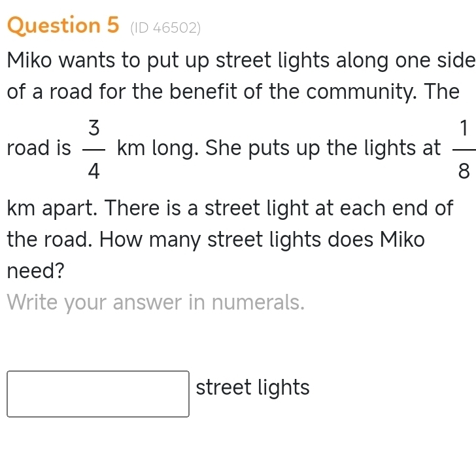
Task: Click the street lights answer input box
Action: click(98, 393)
